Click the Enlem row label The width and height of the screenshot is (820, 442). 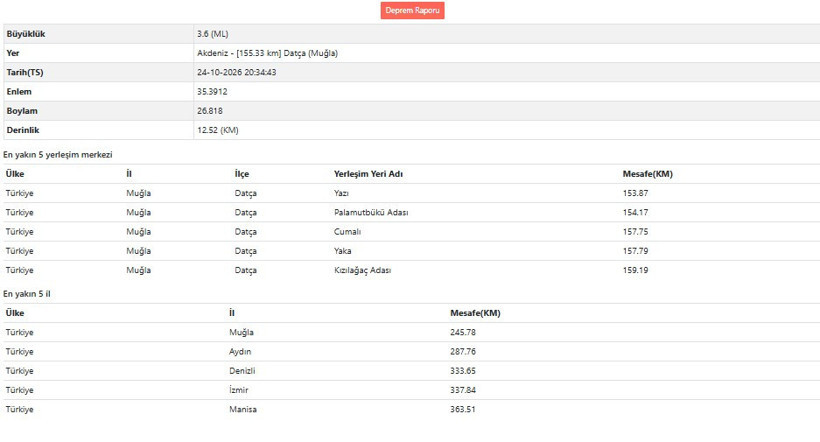coord(19,92)
